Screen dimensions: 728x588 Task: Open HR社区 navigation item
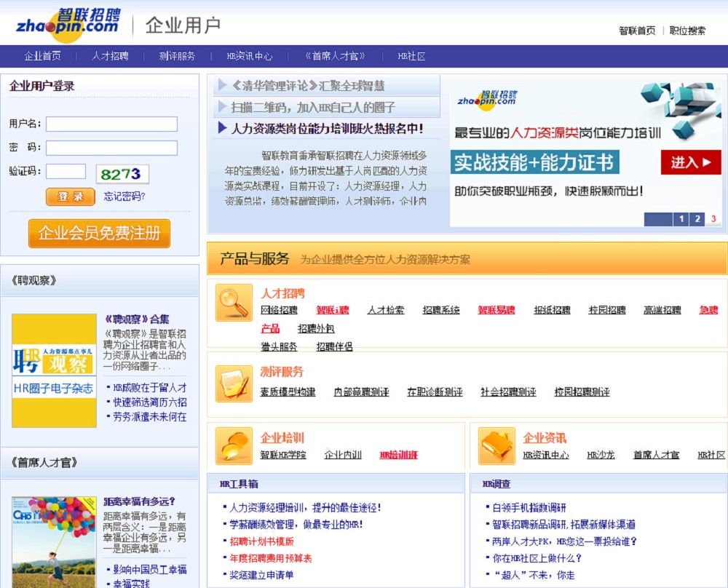[x=411, y=56]
